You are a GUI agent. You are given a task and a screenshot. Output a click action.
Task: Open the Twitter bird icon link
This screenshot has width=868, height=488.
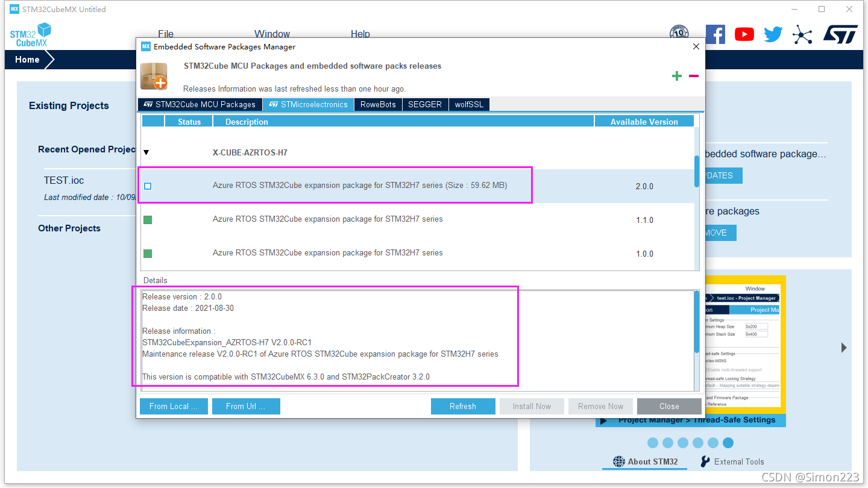[773, 34]
